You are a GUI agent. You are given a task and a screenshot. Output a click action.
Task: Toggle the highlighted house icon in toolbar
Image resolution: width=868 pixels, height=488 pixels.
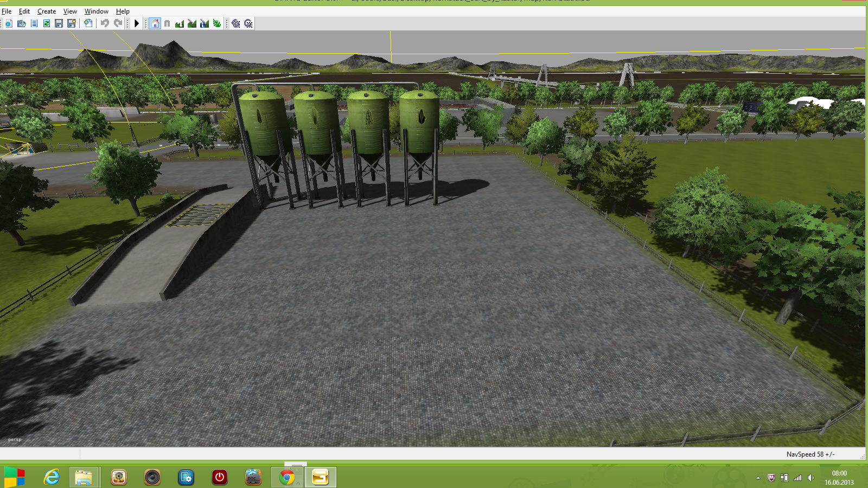(155, 23)
